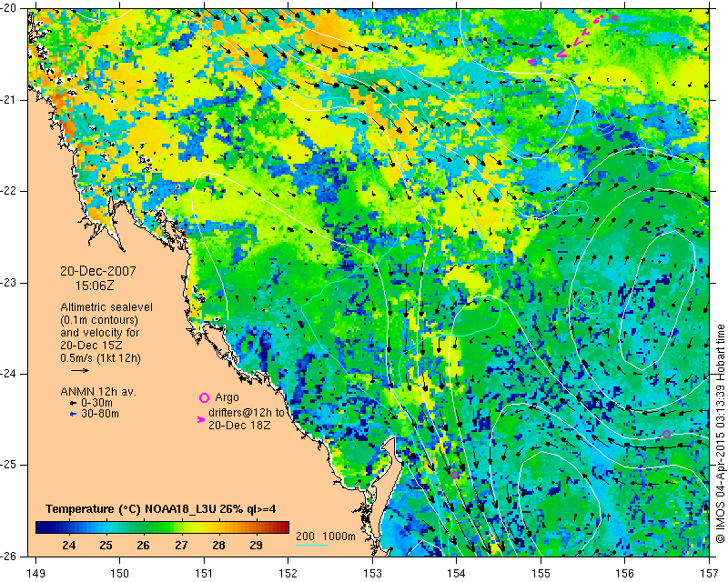Screen dimensions: 728x582
Task: Click latitude axis label -20
Action: point(8,8)
